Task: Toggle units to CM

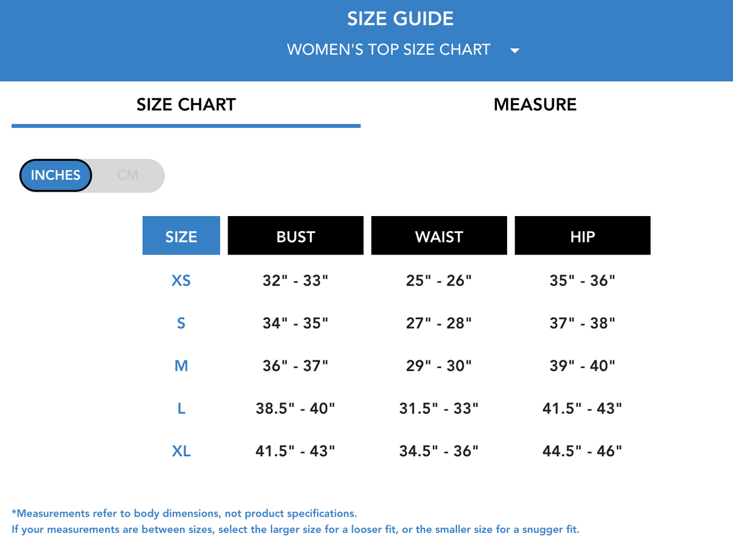Action: pos(128,176)
